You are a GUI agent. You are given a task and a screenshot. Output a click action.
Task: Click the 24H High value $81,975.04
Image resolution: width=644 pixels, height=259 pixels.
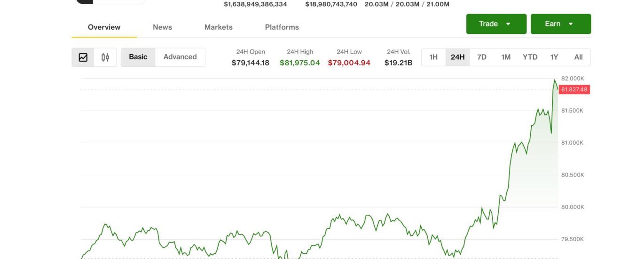(x=300, y=63)
